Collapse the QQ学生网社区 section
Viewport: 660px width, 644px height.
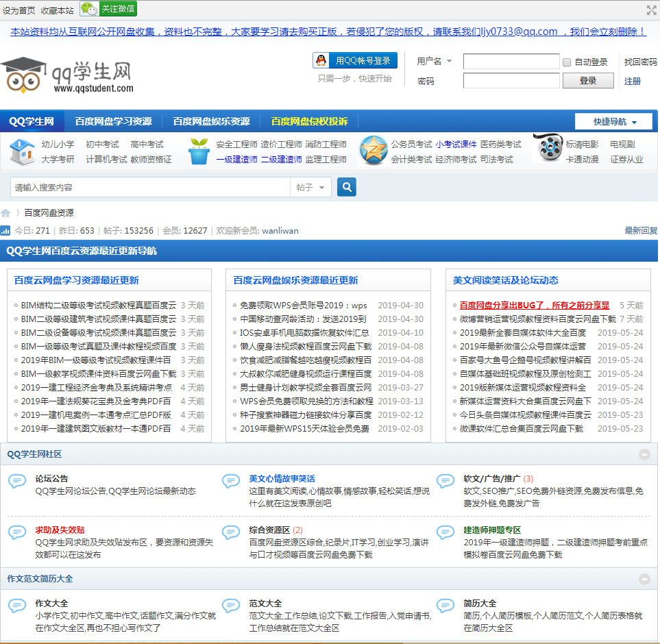click(x=644, y=454)
